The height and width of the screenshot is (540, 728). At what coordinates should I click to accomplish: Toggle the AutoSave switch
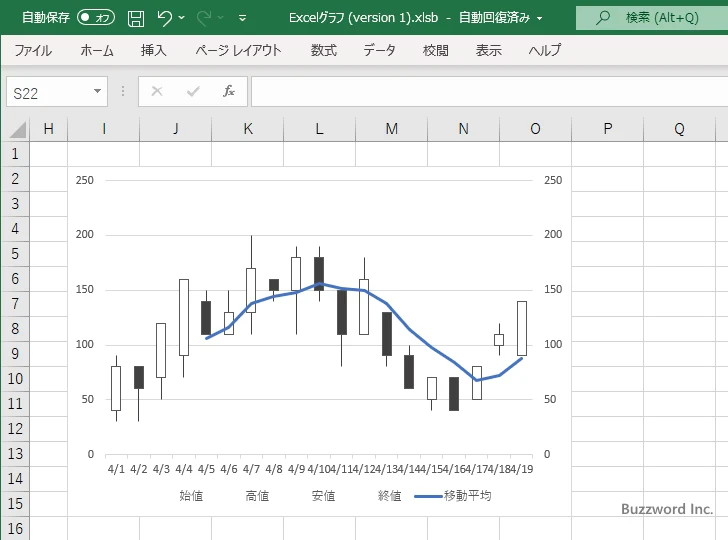click(96, 18)
